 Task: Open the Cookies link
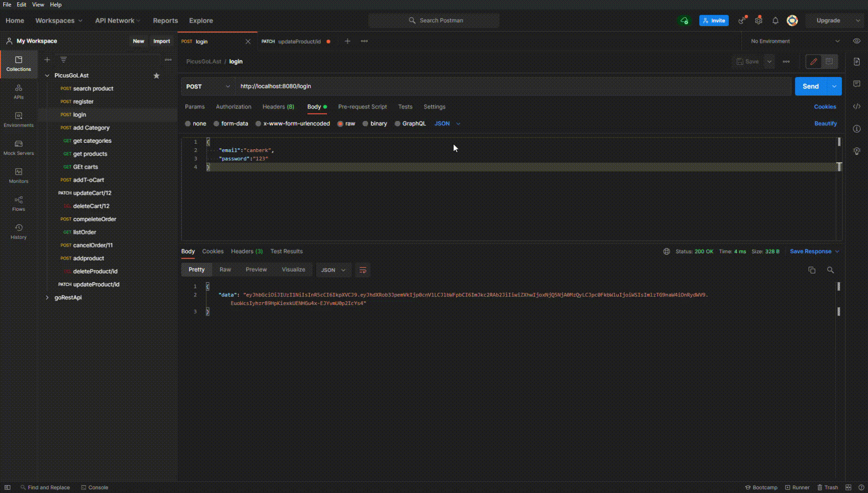click(x=825, y=107)
